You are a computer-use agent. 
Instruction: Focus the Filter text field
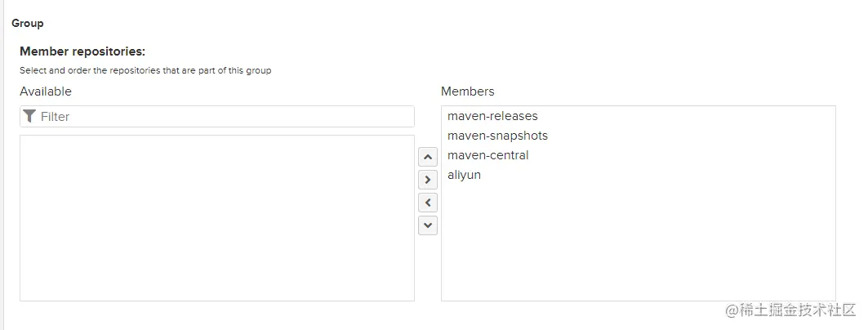[x=220, y=117]
